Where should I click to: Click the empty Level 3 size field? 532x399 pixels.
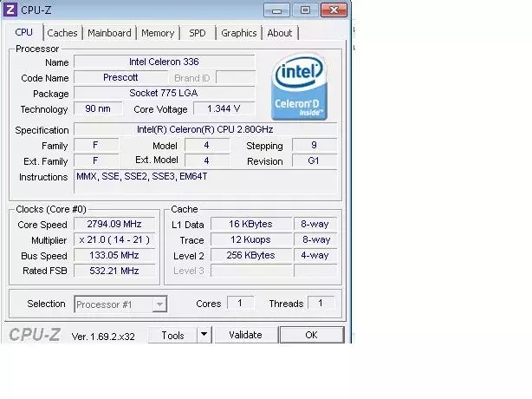tap(251, 271)
